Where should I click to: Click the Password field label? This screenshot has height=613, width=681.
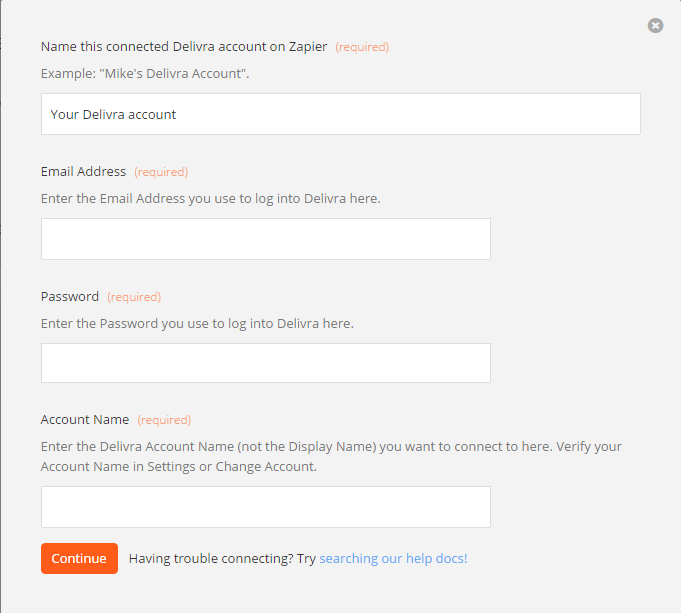tap(70, 297)
